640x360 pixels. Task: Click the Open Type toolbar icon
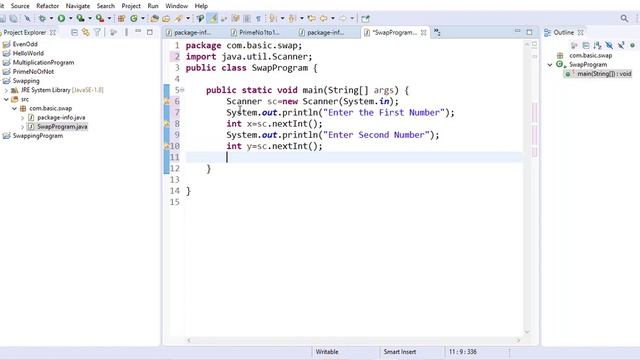coord(154,18)
